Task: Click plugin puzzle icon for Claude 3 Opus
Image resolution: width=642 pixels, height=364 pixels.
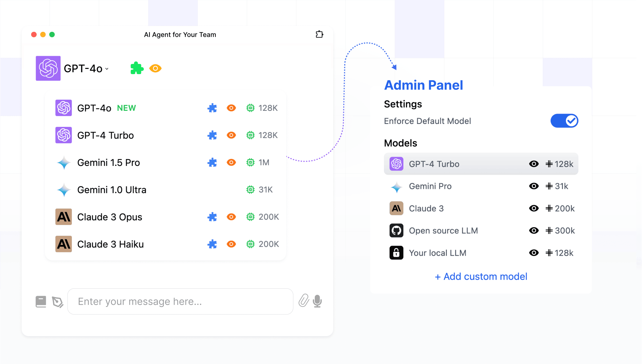Action: [212, 217]
